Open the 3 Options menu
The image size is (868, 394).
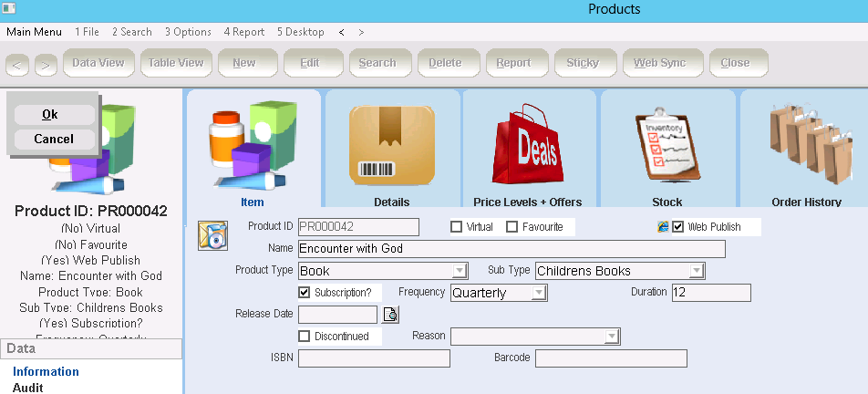pos(188,32)
